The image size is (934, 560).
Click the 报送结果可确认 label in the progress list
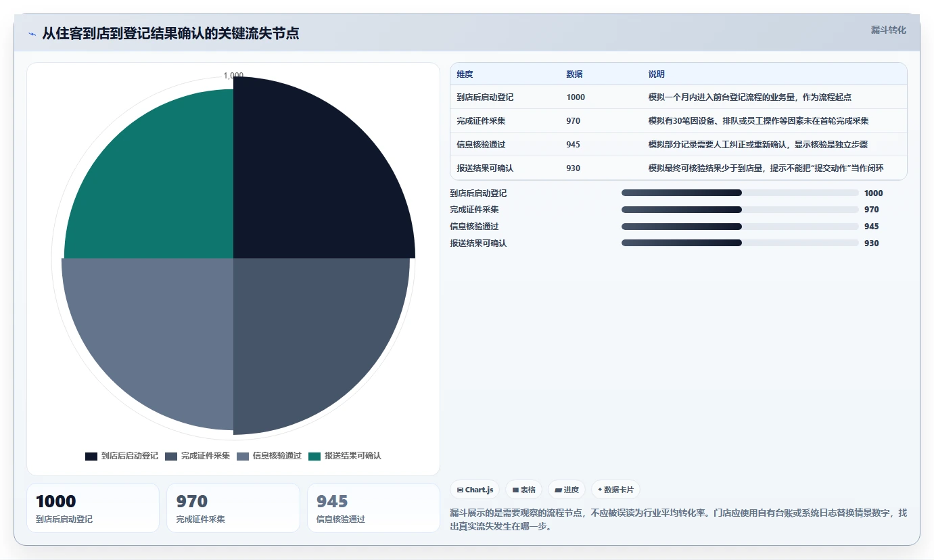point(478,243)
